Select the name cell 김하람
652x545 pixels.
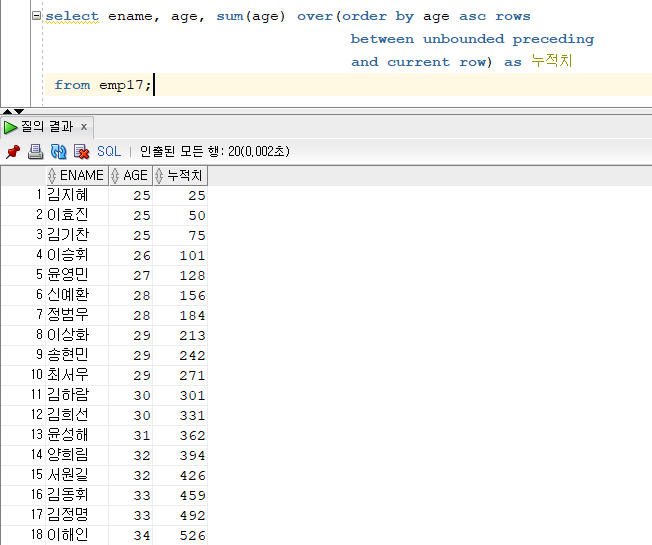77,395
